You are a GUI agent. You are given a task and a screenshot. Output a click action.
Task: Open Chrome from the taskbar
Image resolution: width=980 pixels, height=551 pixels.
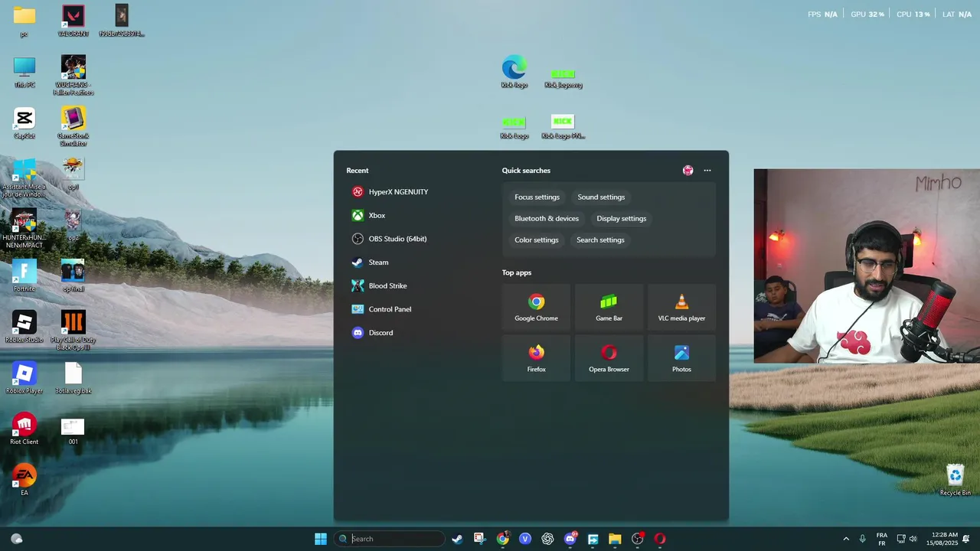point(502,539)
